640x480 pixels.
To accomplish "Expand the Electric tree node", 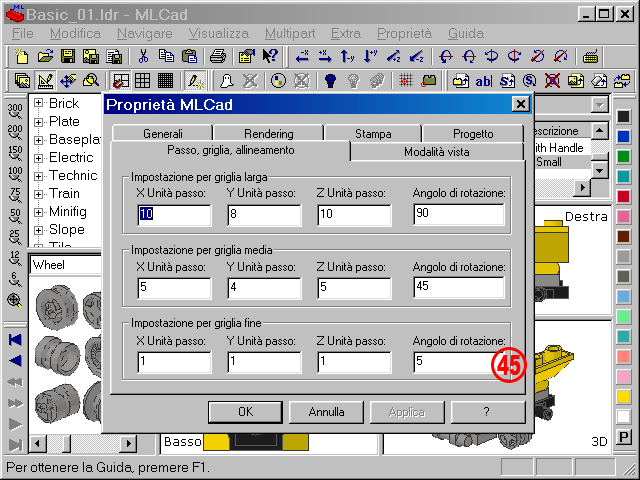I will pos(38,158).
